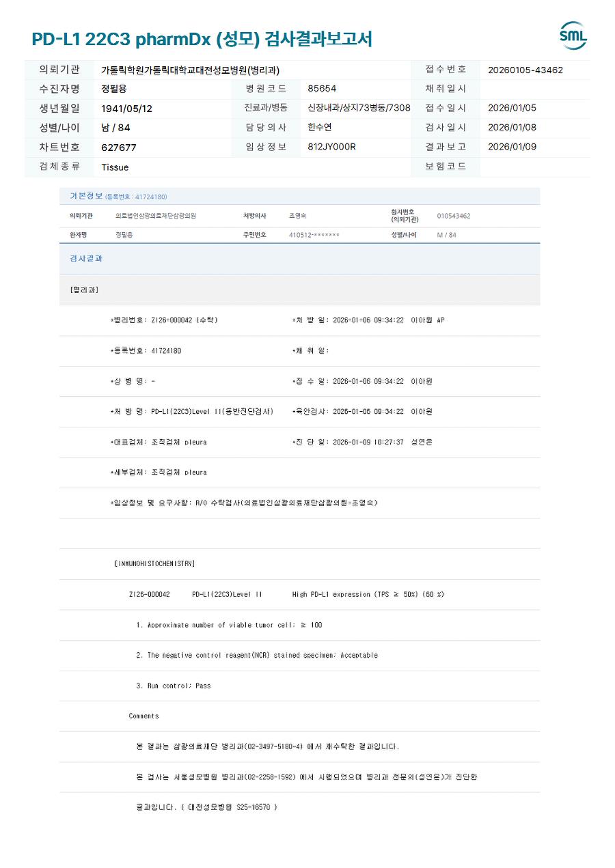
Task: Click birth date 1941/05/12
Action: coord(127,109)
